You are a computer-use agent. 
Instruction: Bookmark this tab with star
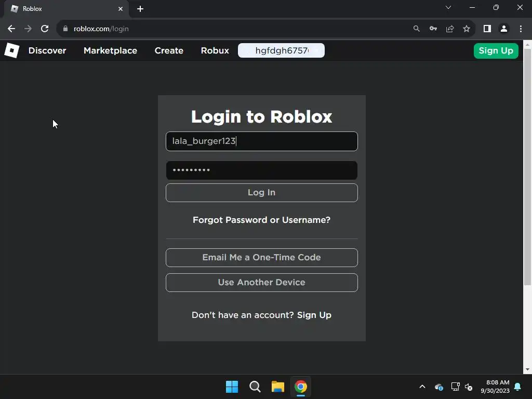(467, 29)
